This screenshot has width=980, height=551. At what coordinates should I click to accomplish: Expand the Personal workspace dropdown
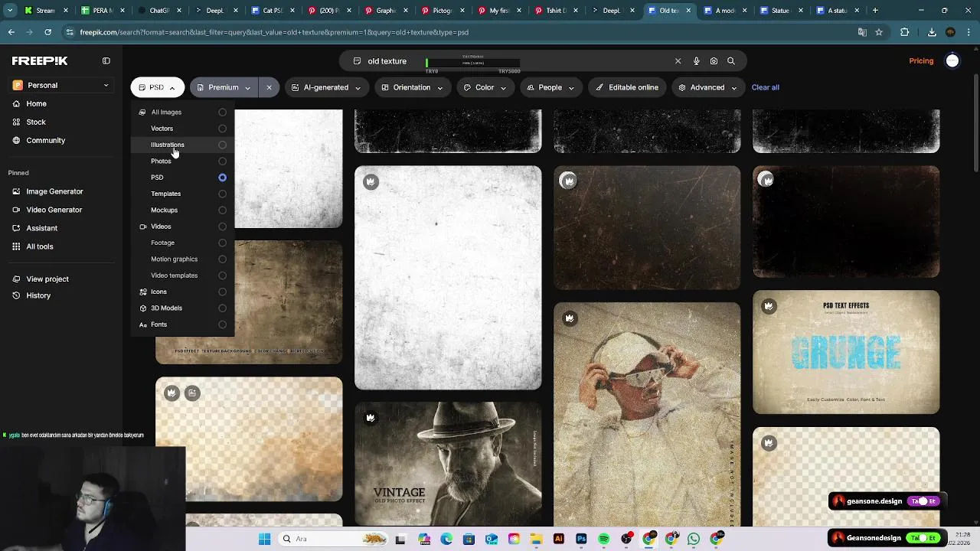(x=61, y=85)
